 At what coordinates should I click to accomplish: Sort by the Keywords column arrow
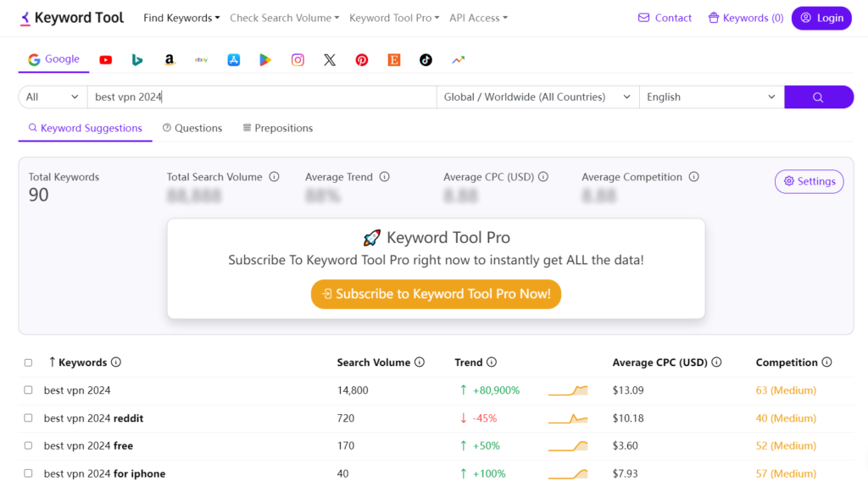[52, 362]
